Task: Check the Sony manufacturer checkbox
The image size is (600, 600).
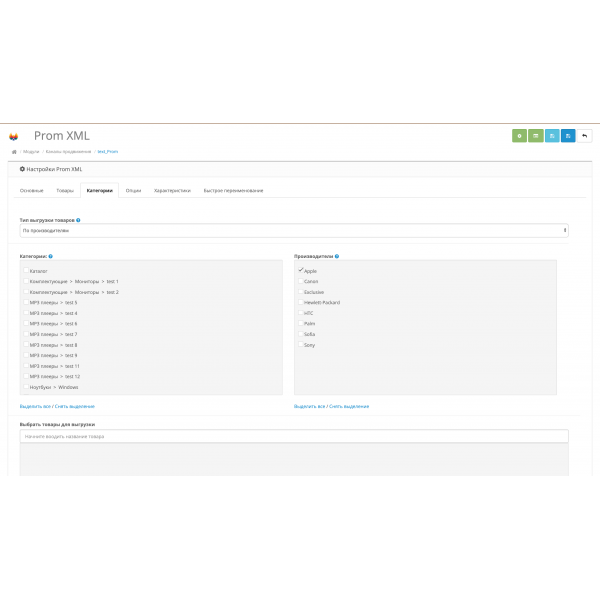Action: click(x=301, y=344)
